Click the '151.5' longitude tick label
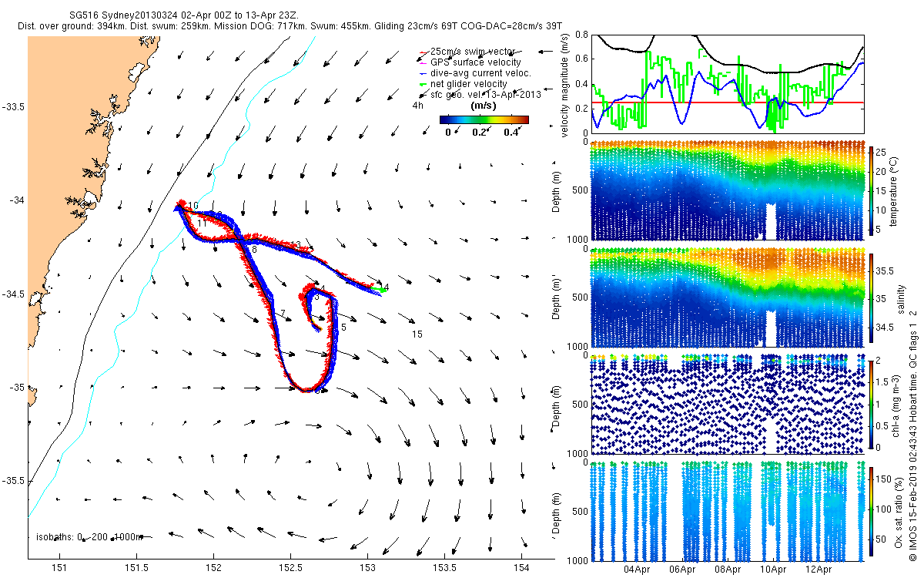 [x=136, y=569]
